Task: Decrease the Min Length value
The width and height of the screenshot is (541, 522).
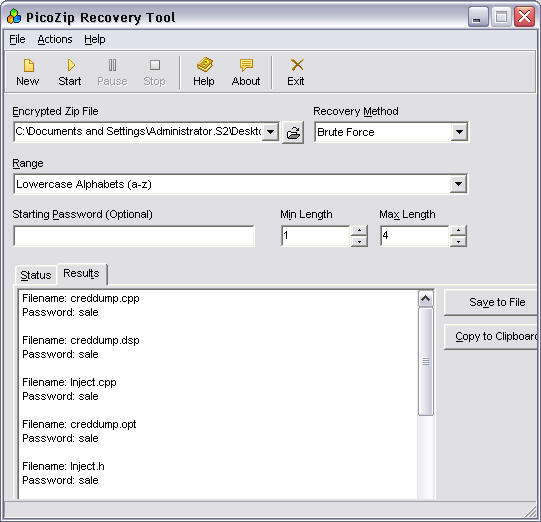Action: [x=359, y=242]
